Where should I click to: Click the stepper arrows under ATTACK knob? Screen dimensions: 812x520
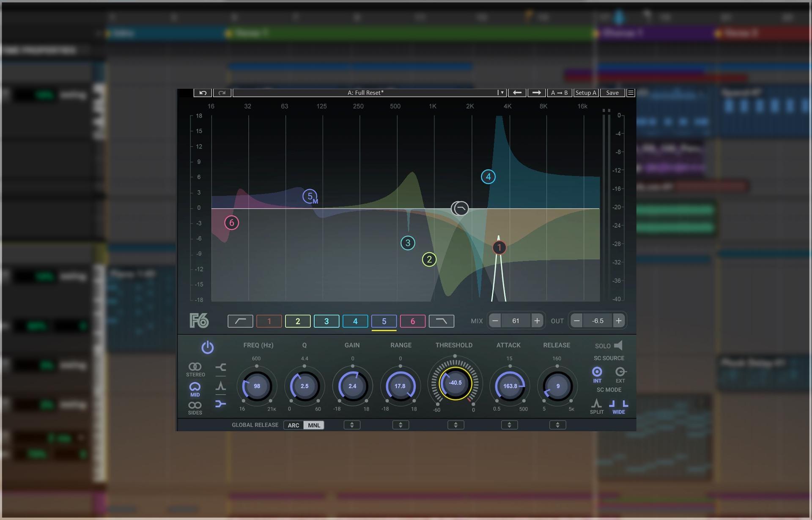pos(509,425)
